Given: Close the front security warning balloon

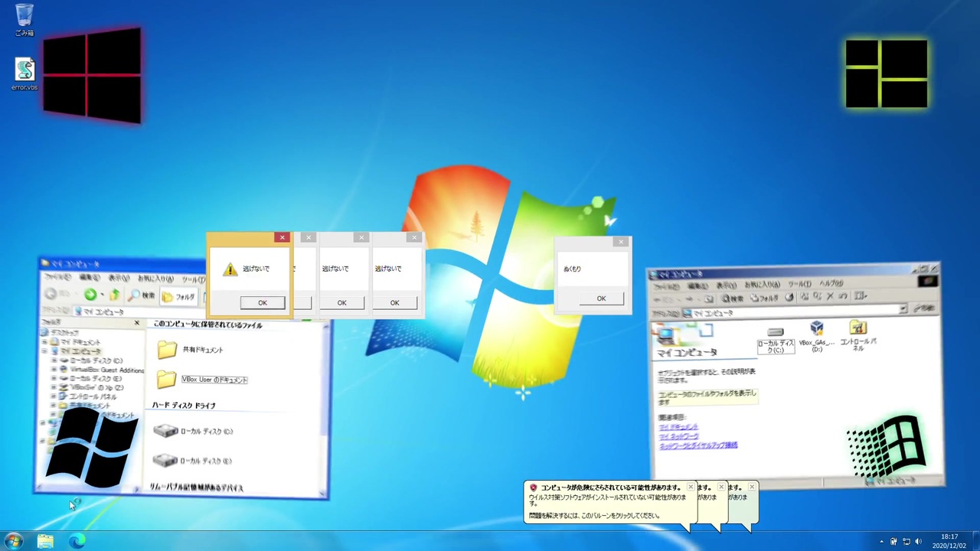Looking at the screenshot, I should (690, 487).
